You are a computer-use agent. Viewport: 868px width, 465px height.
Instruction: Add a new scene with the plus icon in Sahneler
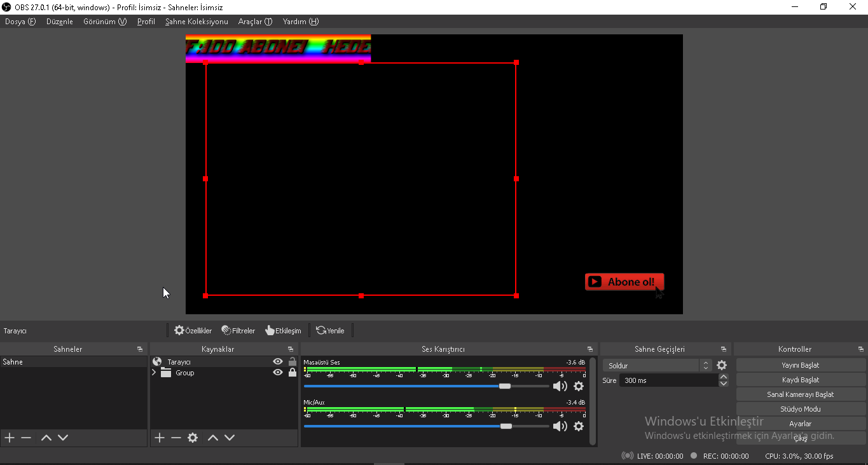10,438
